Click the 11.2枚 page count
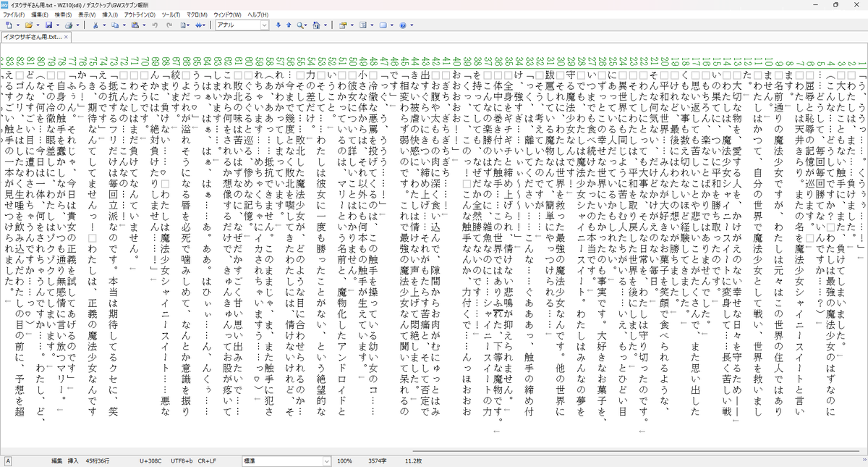The height and width of the screenshot is (467, 868). [412, 460]
